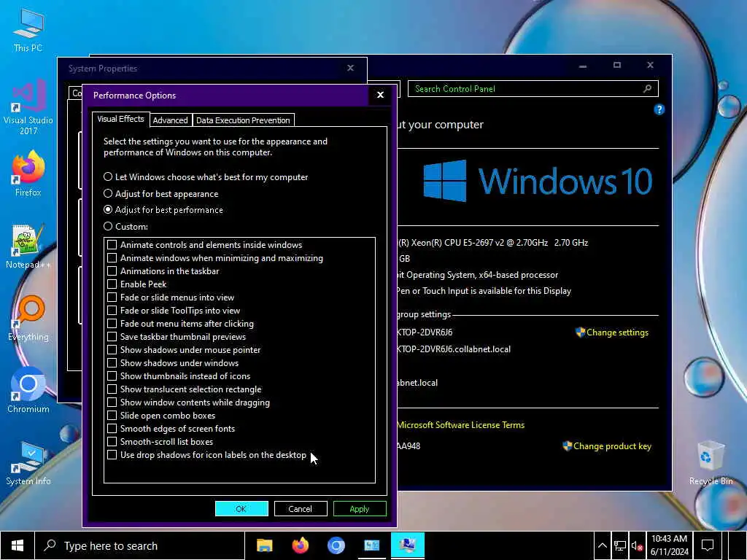
Task: Switch to the Visual Effects tab
Action: pyautogui.click(x=120, y=119)
